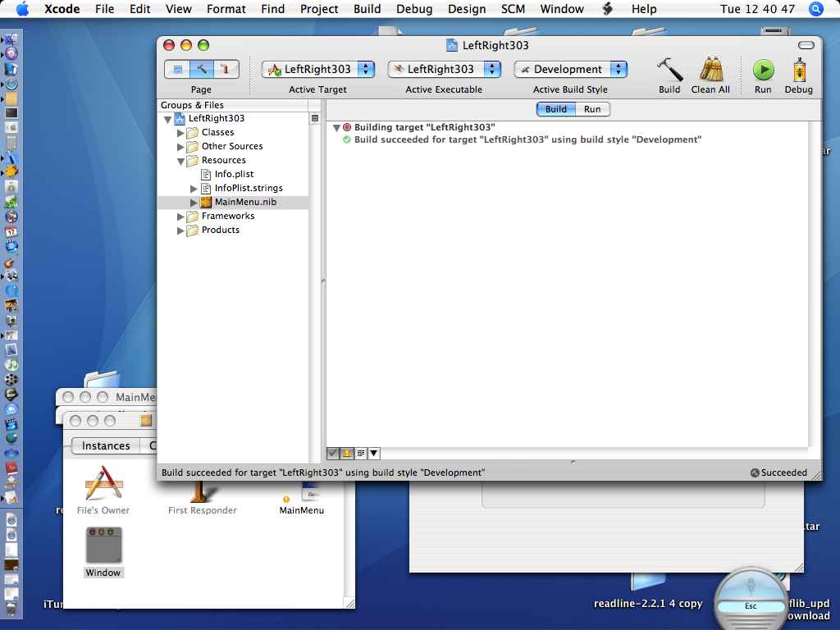
Task: Click the vertical splitter handle beside Groups pane
Action: coord(323,281)
